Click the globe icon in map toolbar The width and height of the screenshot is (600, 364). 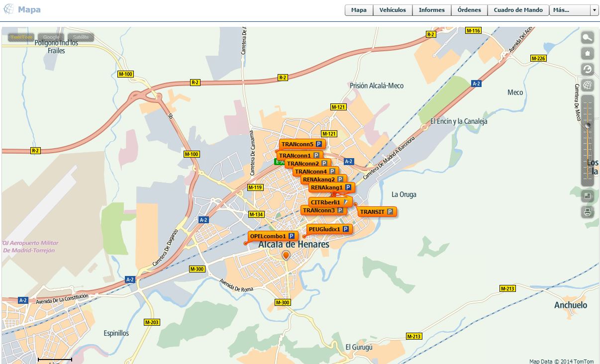(588, 85)
